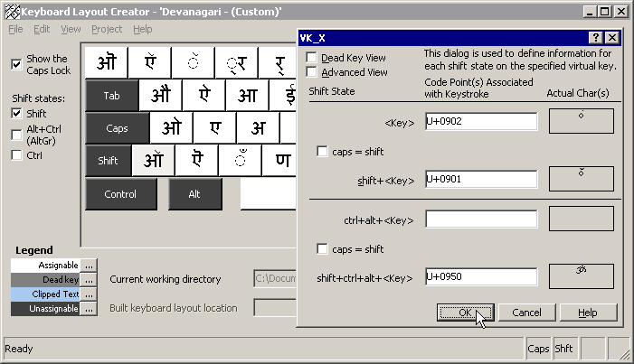The height and width of the screenshot is (364, 634).
Task: Toggle the Alt+Ctrl (AltGr) shift state
Action: [x=16, y=135]
